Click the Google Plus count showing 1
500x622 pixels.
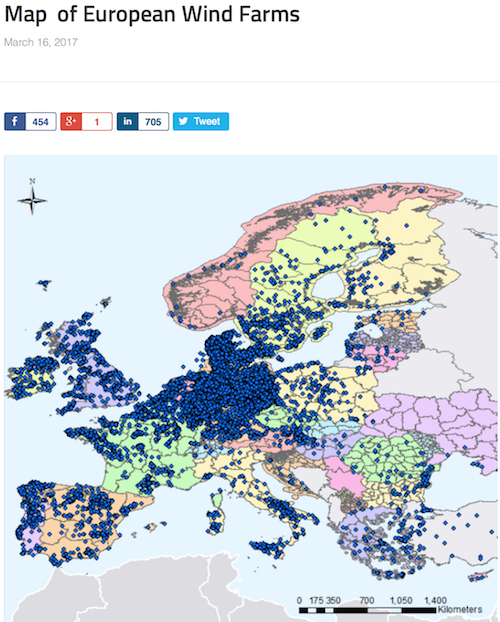[97, 121]
